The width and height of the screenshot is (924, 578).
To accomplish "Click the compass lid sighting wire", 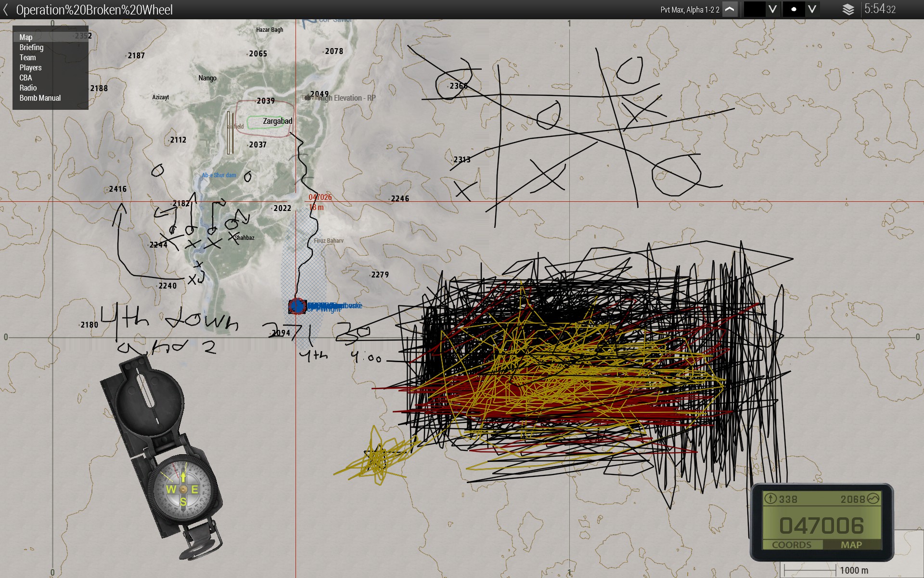I will click(x=147, y=395).
